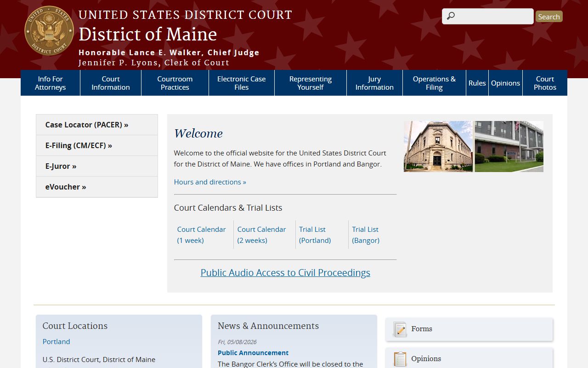Click the Forms button label
Image resolution: width=588 pixels, height=368 pixels.
422,329
